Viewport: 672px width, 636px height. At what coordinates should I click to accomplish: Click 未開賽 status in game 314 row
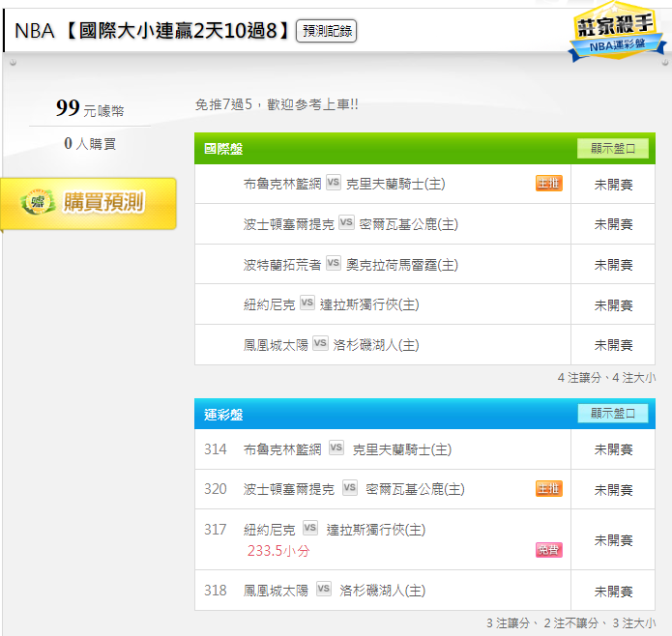click(x=613, y=449)
